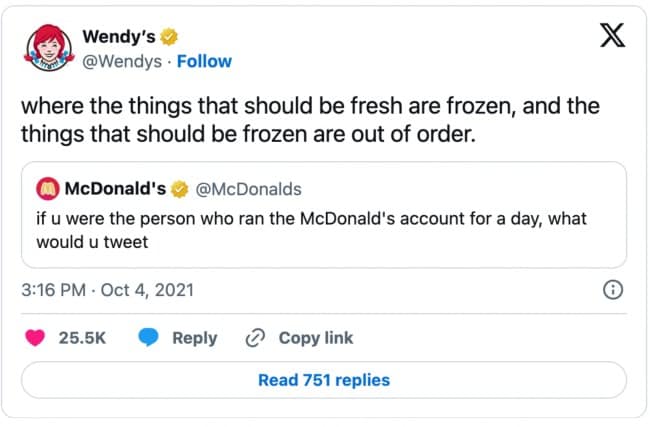Screen dimensions: 650x427
Task: Open the tweet info icon
Action: tap(614, 291)
